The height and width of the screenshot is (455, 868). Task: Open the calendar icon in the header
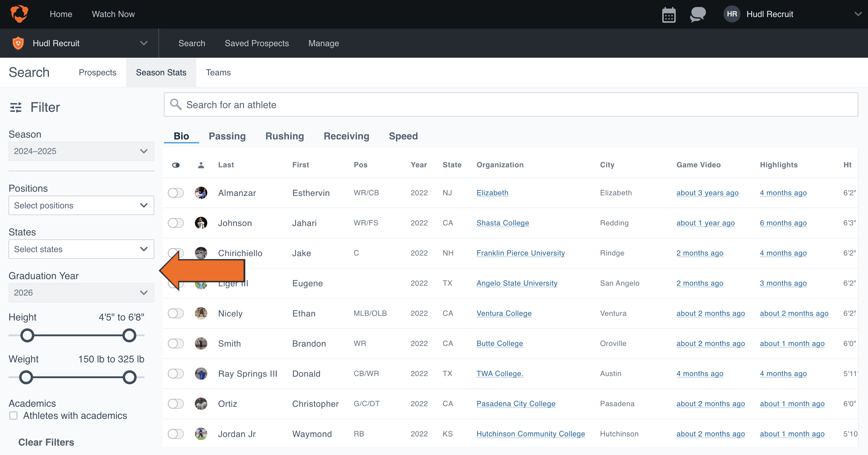[x=669, y=15]
